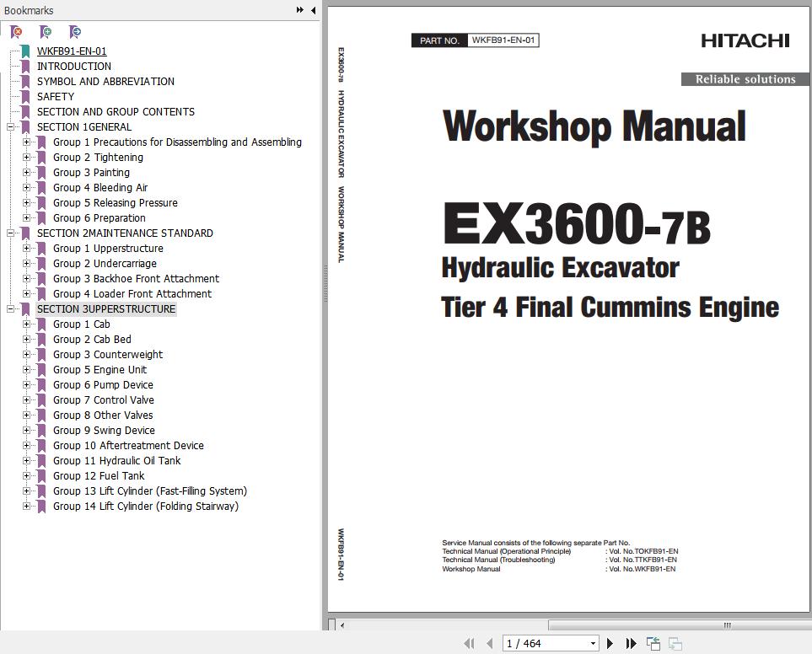This screenshot has height=654, width=812.
Task: Open the page number dropdown
Action: click(593, 643)
